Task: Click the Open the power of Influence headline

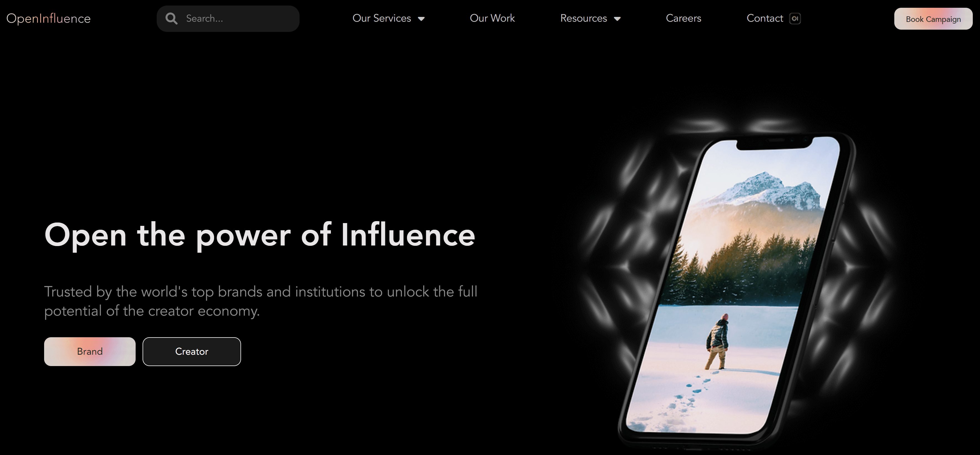Action: click(x=260, y=235)
